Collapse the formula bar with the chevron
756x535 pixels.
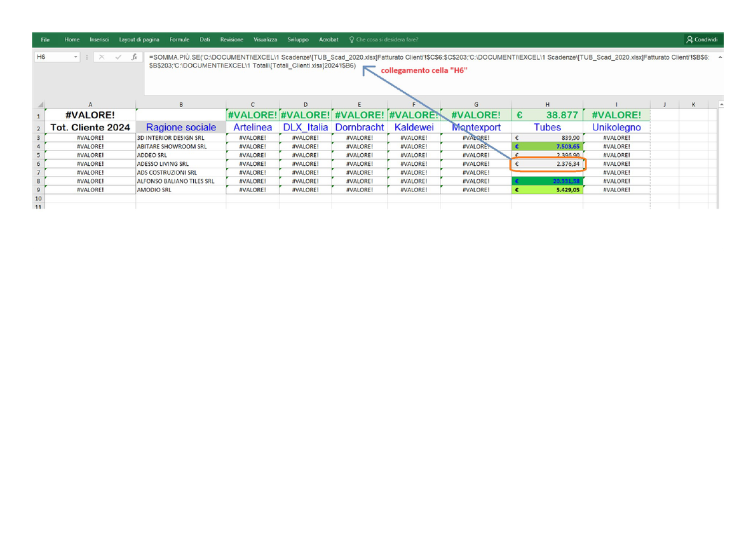(x=720, y=58)
